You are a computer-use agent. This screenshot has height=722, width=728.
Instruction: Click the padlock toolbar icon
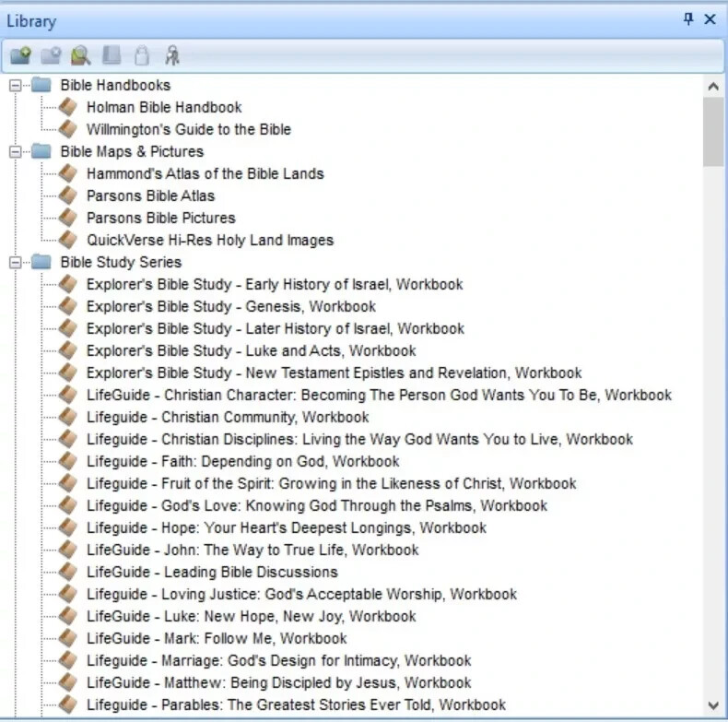pyautogui.click(x=142, y=55)
